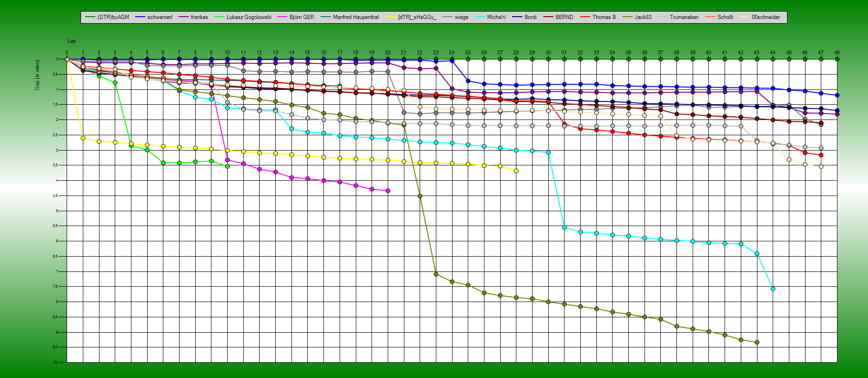Click the Jack83 legend label

pos(643,17)
